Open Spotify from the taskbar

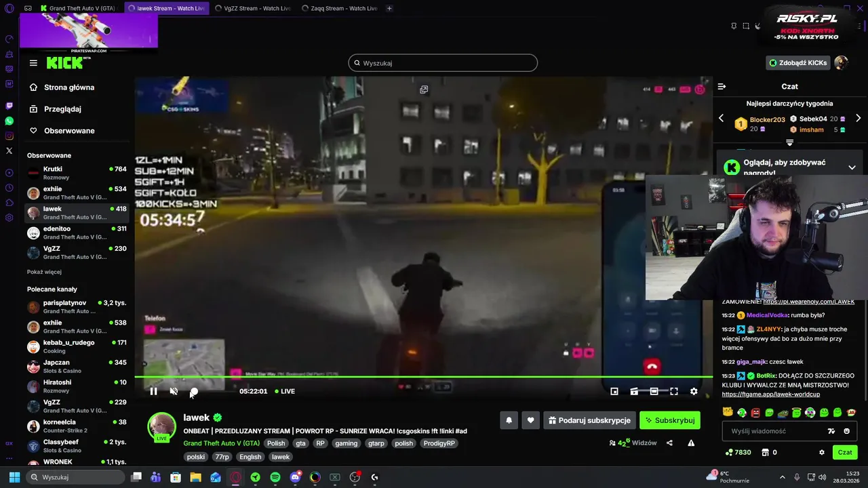point(275,477)
